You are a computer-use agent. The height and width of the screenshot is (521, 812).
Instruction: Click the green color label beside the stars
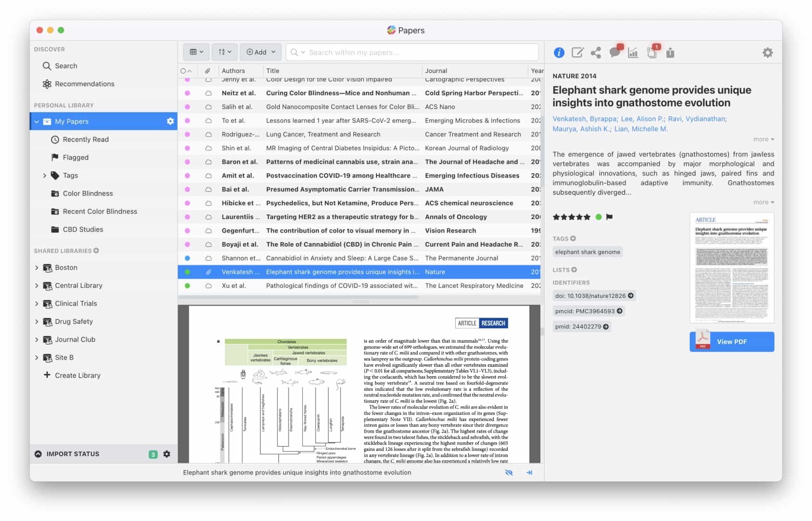pyautogui.click(x=599, y=217)
